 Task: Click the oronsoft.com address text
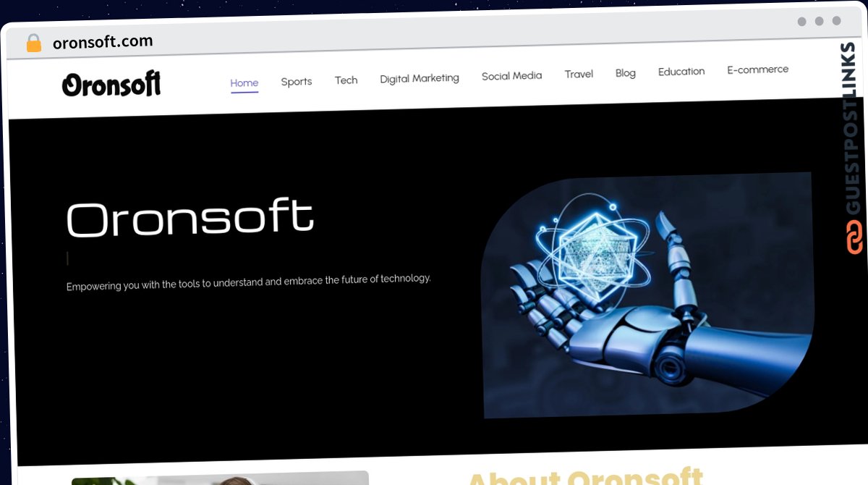point(103,42)
